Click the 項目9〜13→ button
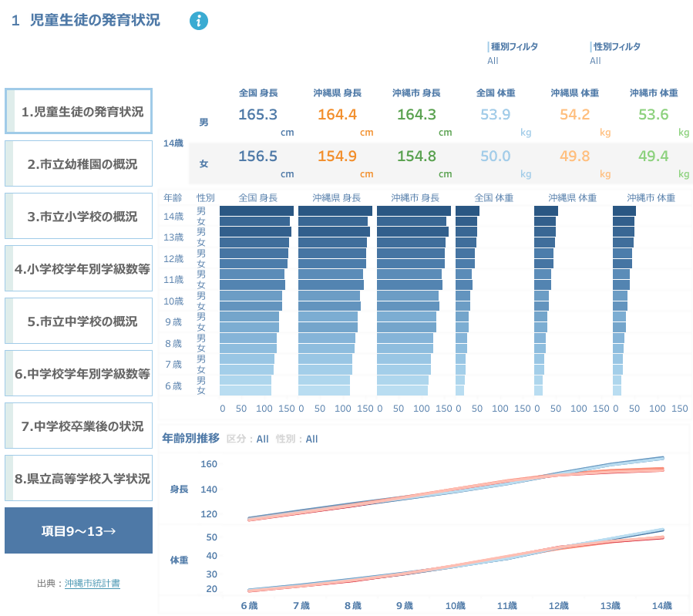The image size is (693, 616). pos(79,530)
